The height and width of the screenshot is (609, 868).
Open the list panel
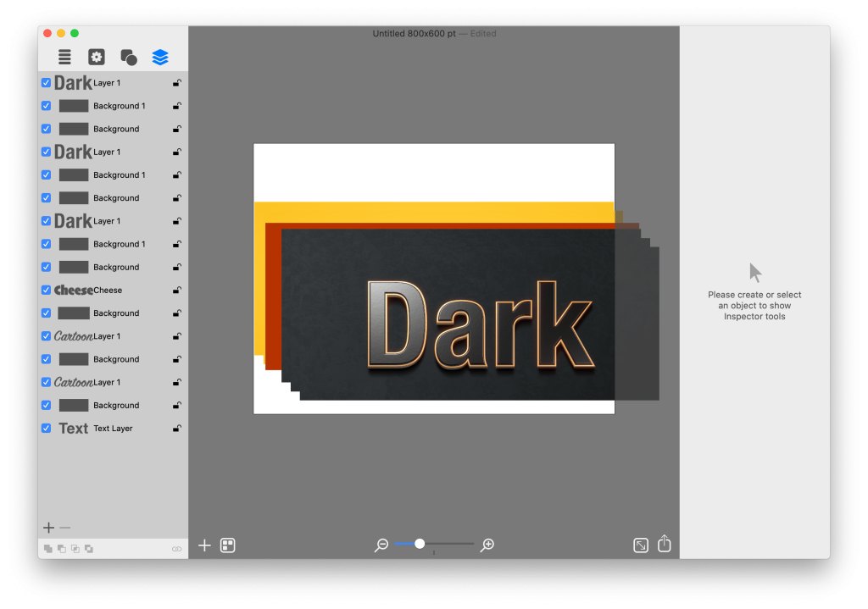[64, 57]
